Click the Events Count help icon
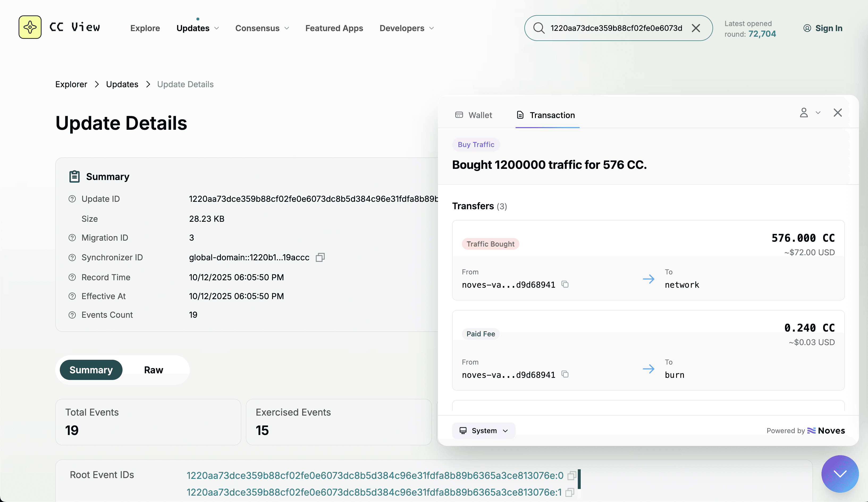The image size is (868, 502). click(72, 315)
